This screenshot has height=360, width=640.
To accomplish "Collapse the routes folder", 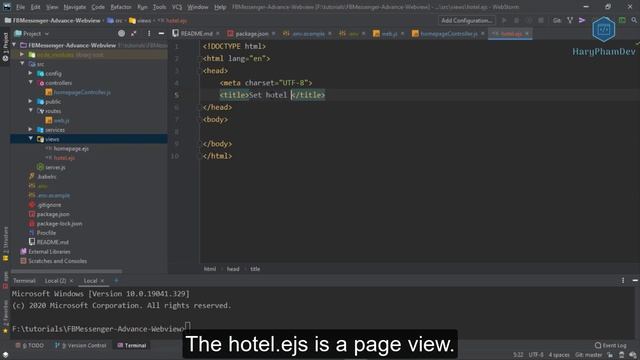I will (31, 111).
